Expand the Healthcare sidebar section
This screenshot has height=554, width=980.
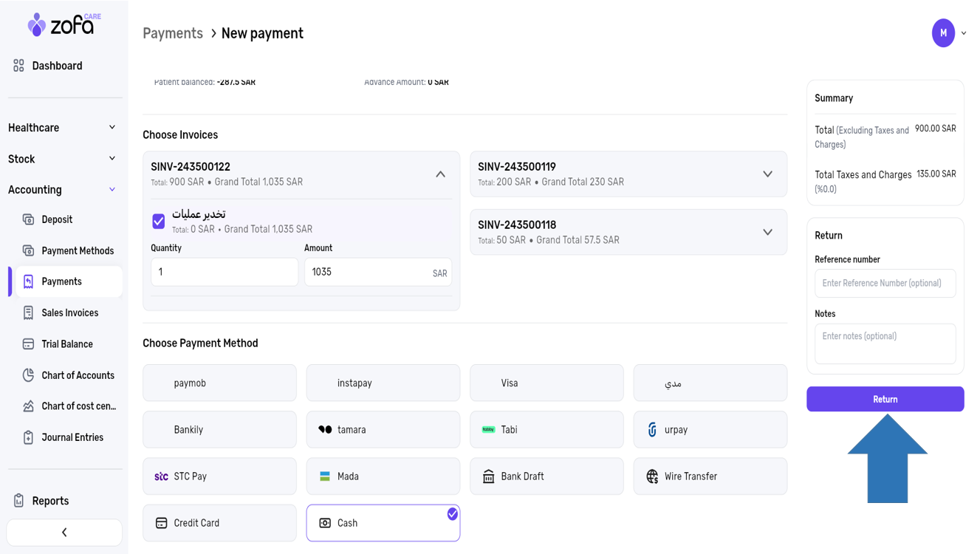pos(62,128)
